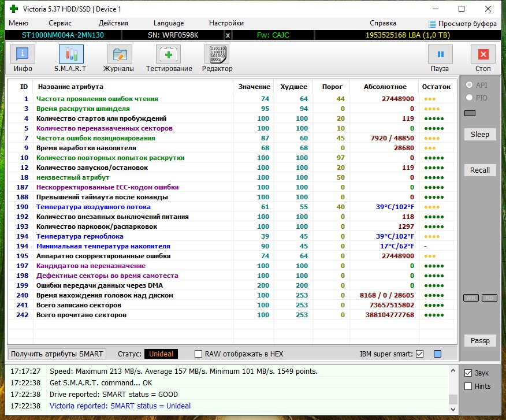Open the Справка help menu
Viewport: 506px width, 420px height.
point(383,23)
